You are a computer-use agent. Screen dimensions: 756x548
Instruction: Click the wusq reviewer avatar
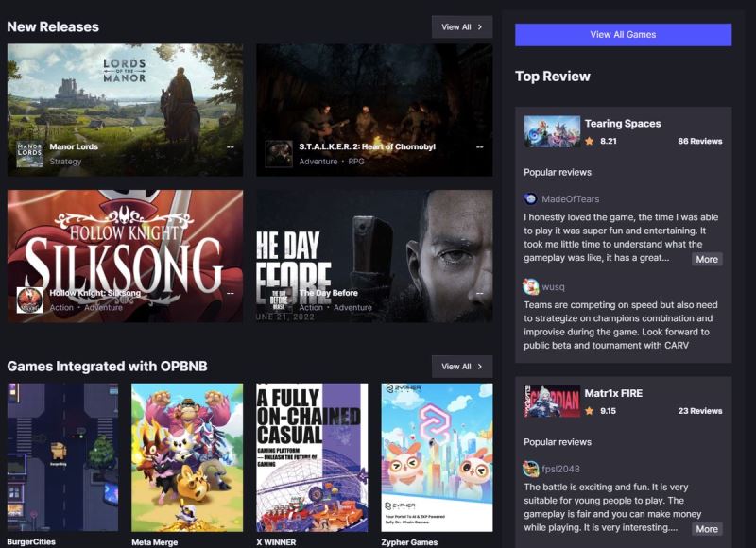click(531, 286)
